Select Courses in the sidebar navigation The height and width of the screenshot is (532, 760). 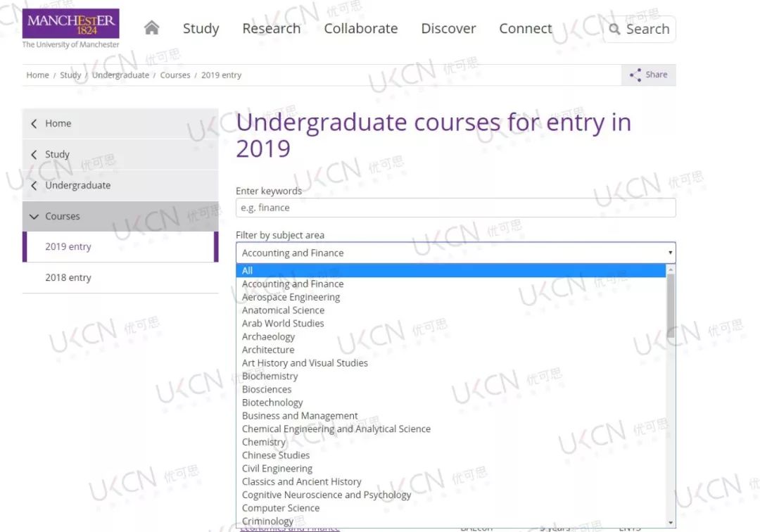[x=120, y=217]
